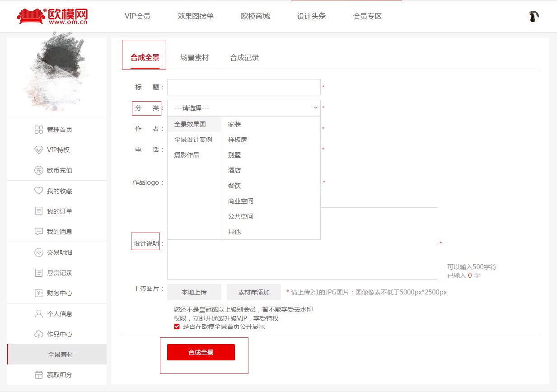Open 欧模商城 from the top navigation
This screenshot has width=557, height=392.
coord(255,16)
